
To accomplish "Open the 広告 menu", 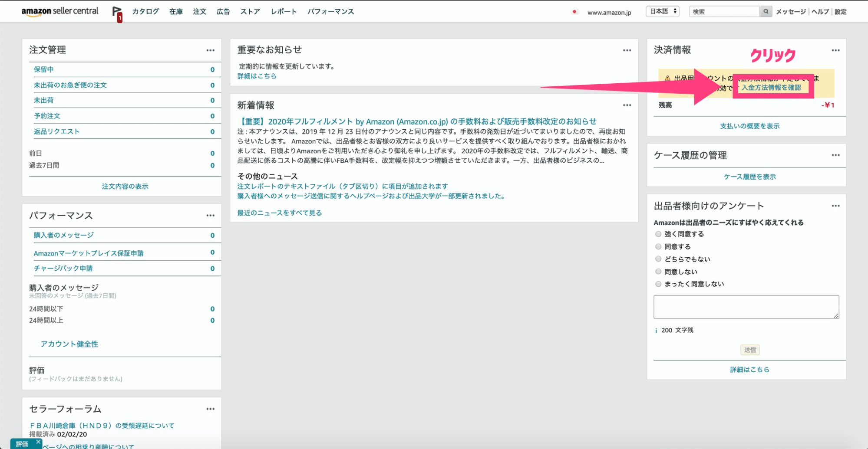I will point(223,12).
